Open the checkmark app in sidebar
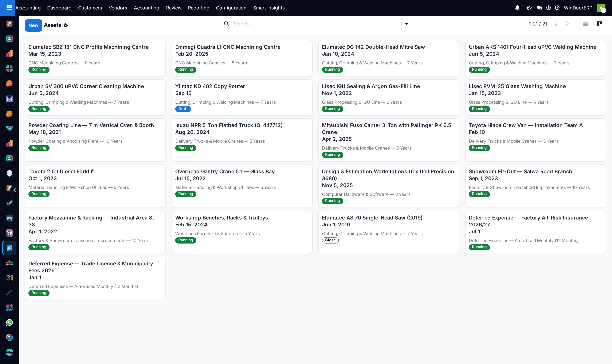This screenshot has width=612, height=364. tap(9, 203)
